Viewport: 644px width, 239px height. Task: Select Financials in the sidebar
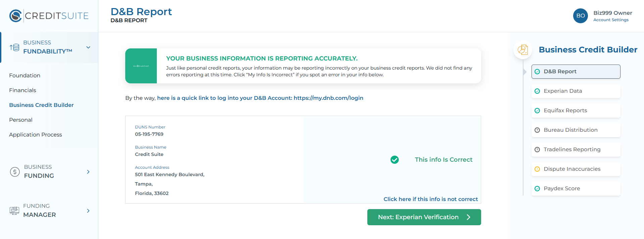22,90
